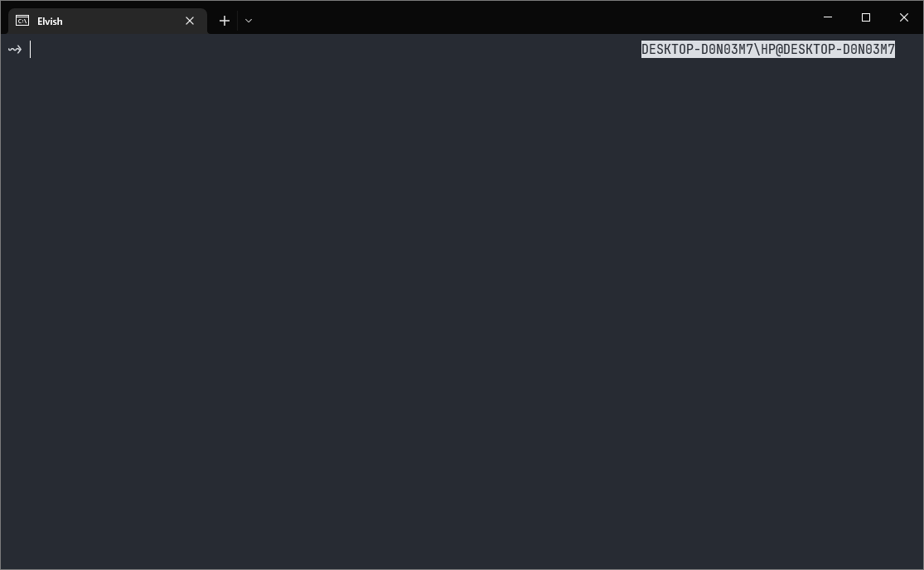
Task: Click the backslash in the right prompt
Action: point(757,50)
